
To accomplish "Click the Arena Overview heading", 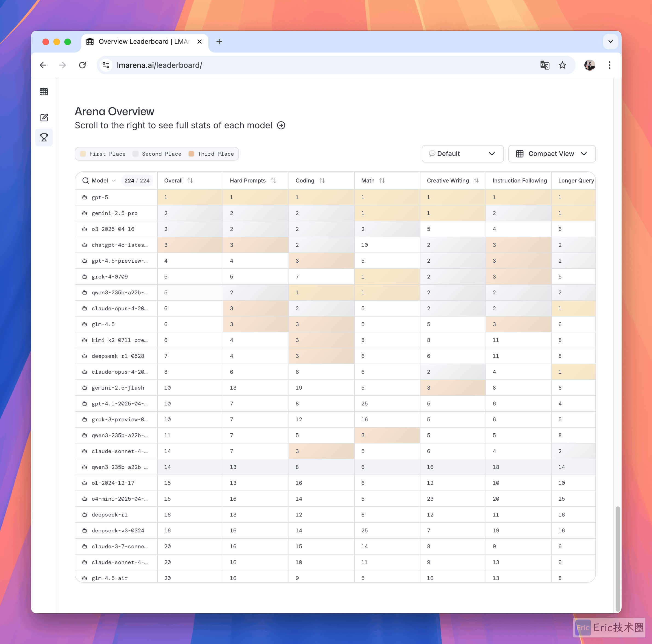I will (x=114, y=111).
